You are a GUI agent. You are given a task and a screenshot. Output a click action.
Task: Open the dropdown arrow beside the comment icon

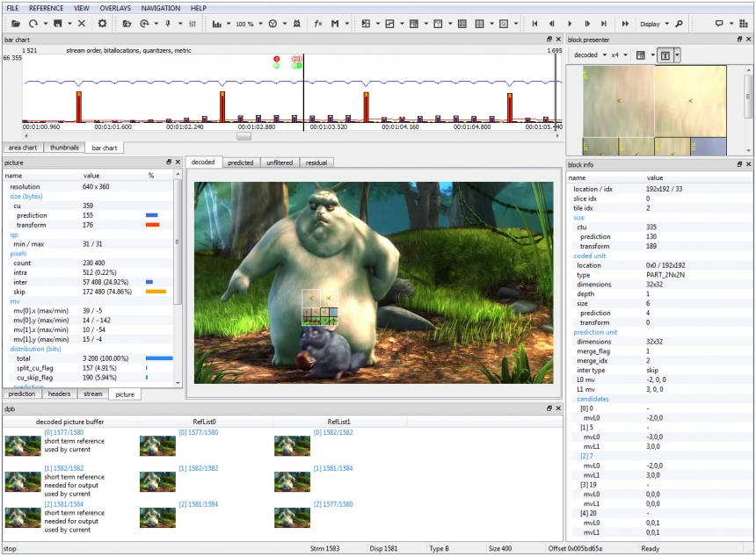pyautogui.click(x=731, y=24)
